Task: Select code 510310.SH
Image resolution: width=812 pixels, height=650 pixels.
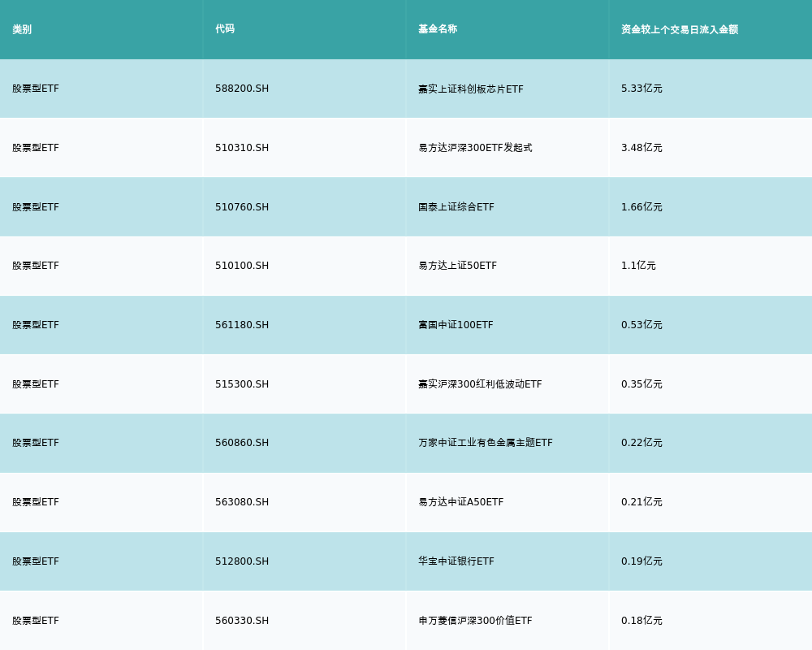Action: click(242, 148)
